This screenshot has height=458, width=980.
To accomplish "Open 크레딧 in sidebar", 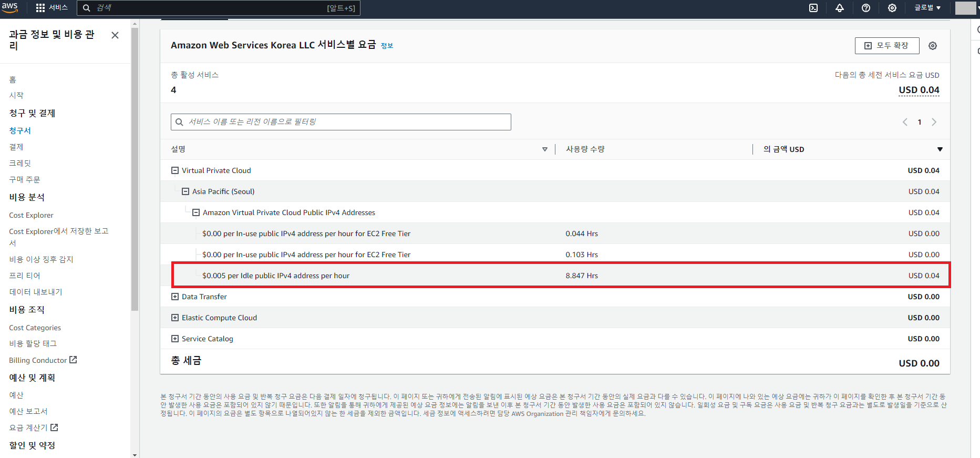I will tap(20, 163).
